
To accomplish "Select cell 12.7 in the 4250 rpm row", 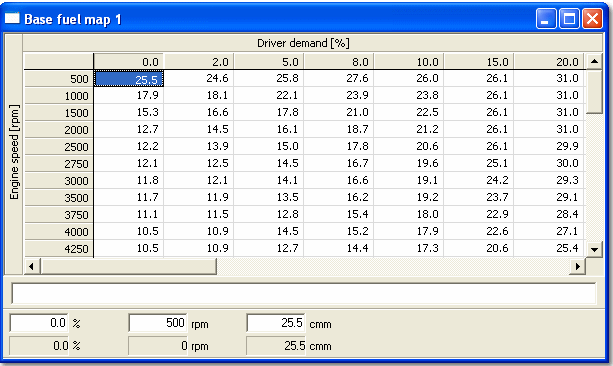I will (x=269, y=248).
